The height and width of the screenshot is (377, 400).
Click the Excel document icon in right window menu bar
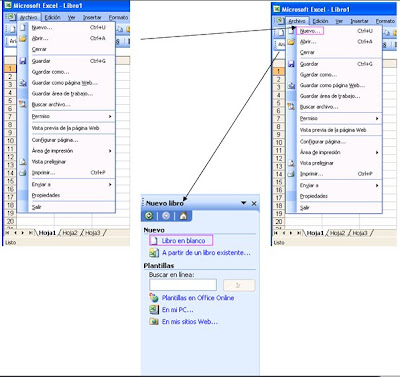pyautogui.click(x=279, y=21)
